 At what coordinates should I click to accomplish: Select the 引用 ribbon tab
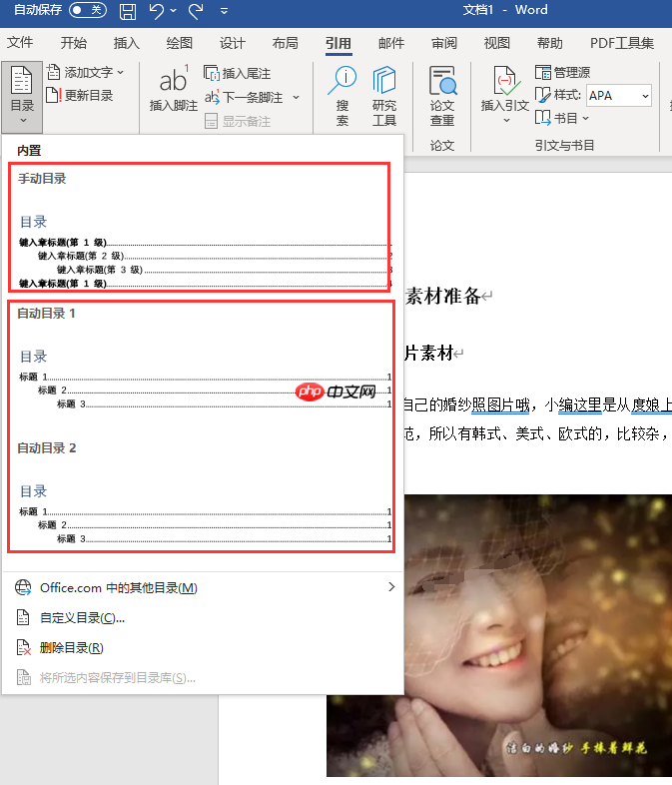[338, 44]
